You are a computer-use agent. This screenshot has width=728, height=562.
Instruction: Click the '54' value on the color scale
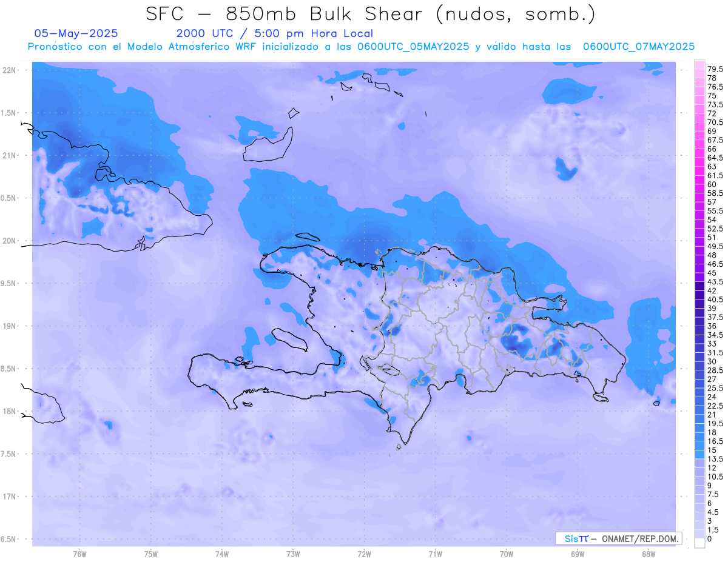pyautogui.click(x=712, y=220)
